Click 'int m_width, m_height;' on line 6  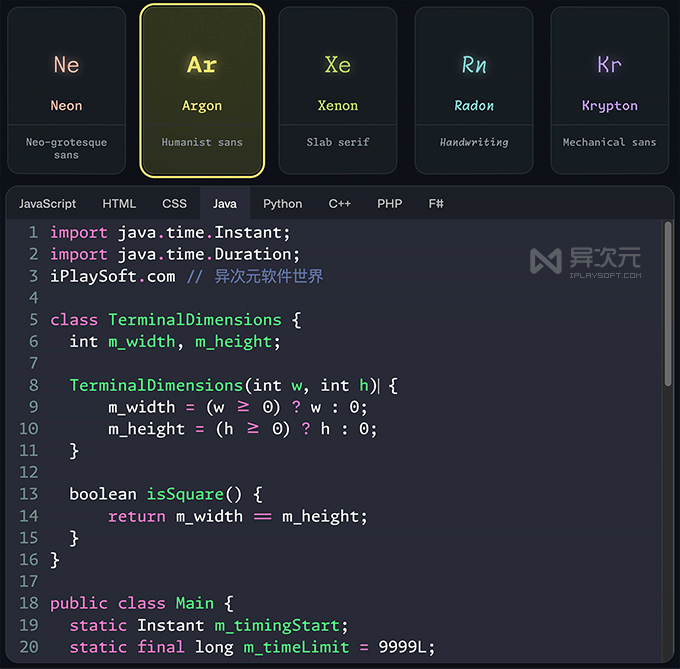[175, 342]
